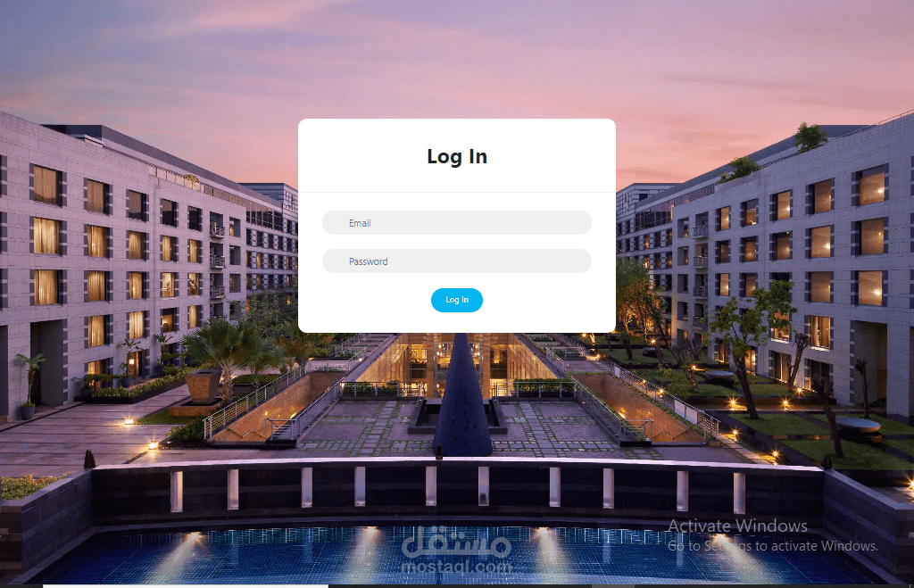Click the Go to Settings activation text

(x=772, y=546)
